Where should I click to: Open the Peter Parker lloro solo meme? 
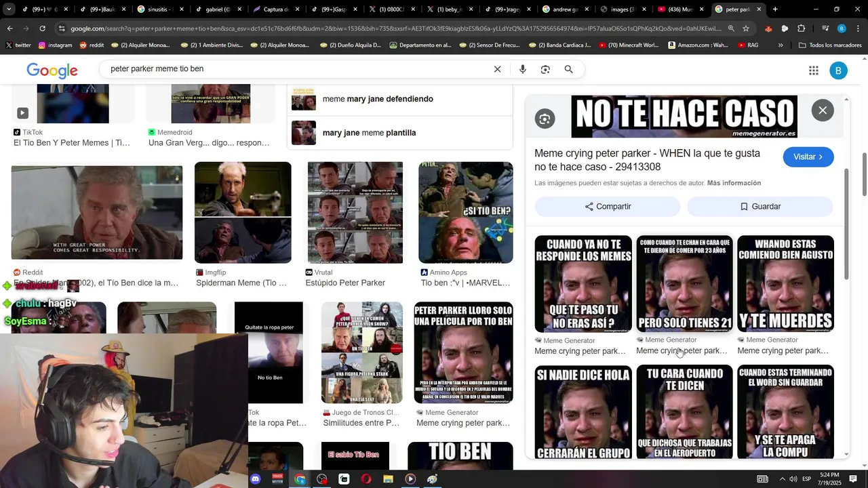tap(464, 353)
